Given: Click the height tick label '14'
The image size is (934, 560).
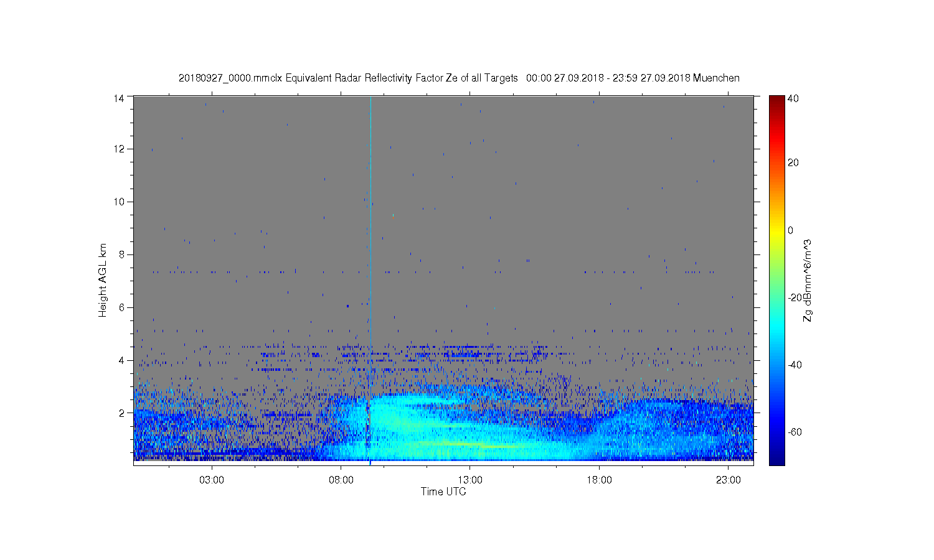Looking at the screenshot, I should tap(120, 98).
